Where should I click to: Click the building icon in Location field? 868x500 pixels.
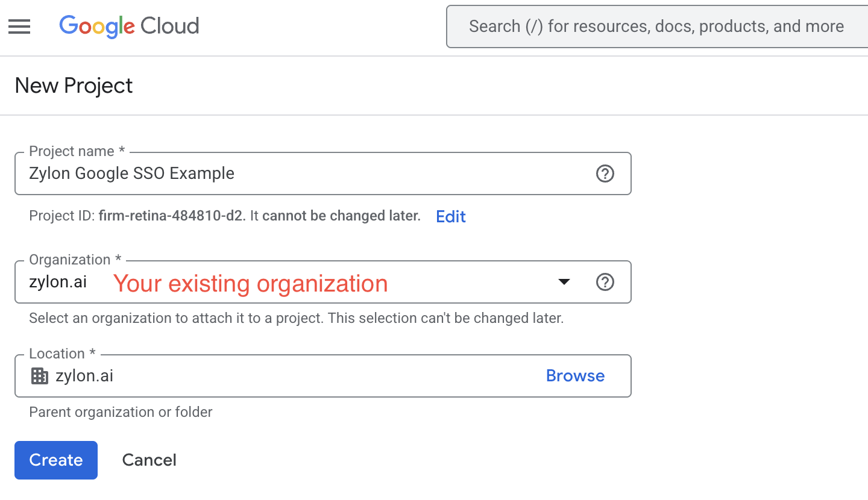(39, 376)
